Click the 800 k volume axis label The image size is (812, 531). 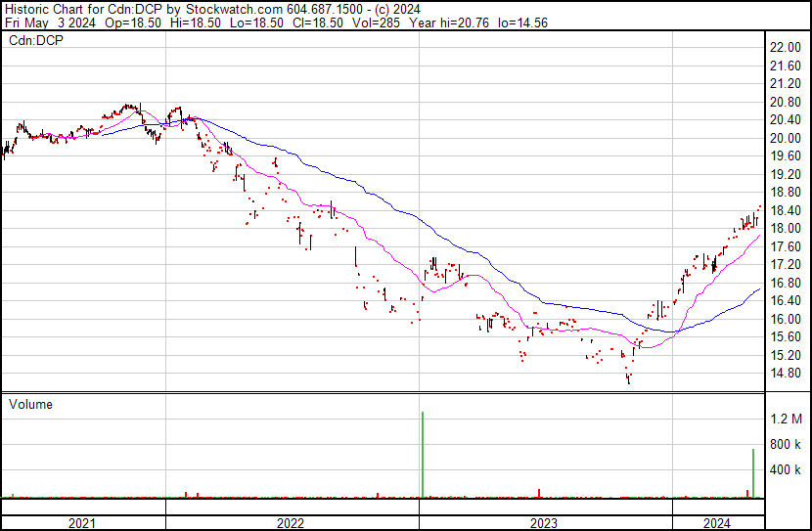[786, 444]
